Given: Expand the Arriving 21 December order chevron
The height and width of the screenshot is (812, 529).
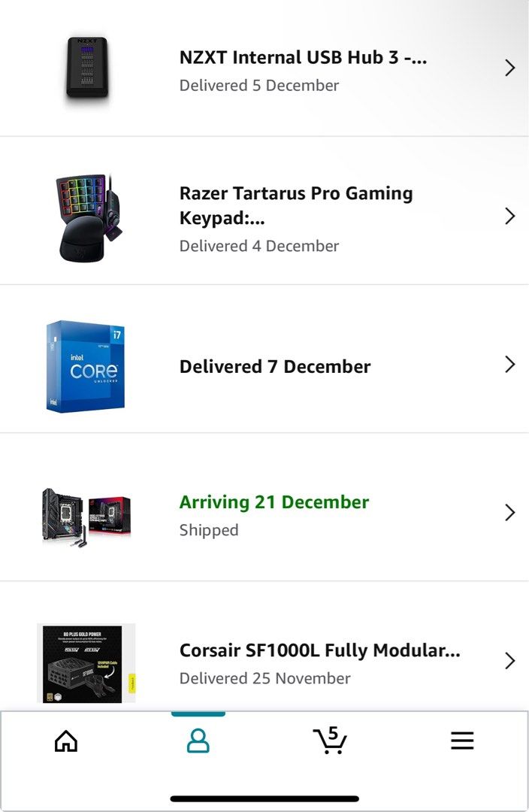Looking at the screenshot, I should [x=510, y=513].
